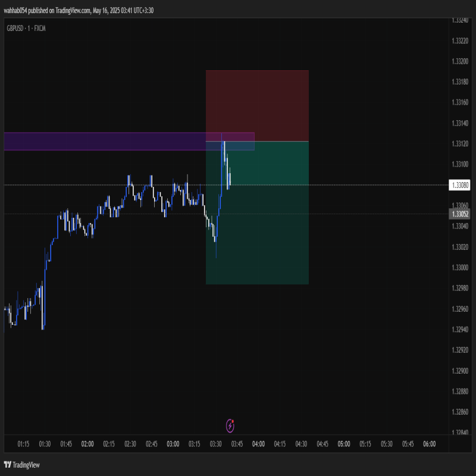Click the GBPUSD · 1 · FXCM symbol label

point(26,28)
